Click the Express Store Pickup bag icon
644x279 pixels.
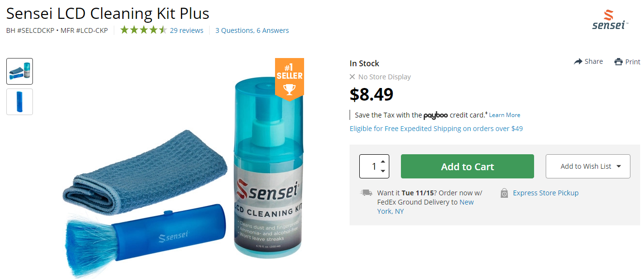504,193
